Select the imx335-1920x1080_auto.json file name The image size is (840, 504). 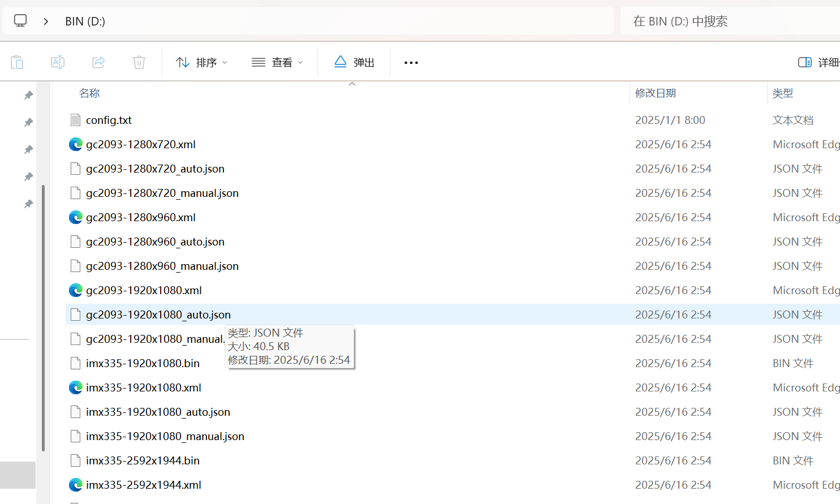click(x=158, y=412)
